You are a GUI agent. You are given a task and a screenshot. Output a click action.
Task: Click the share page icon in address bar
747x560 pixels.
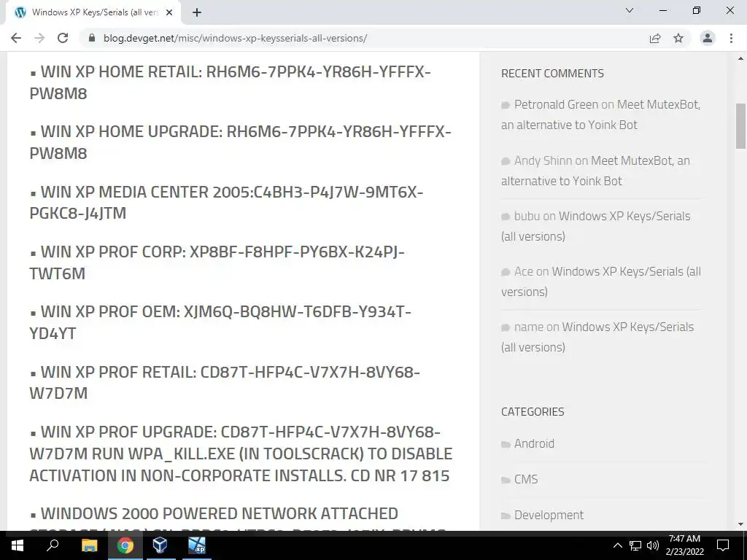coord(655,38)
